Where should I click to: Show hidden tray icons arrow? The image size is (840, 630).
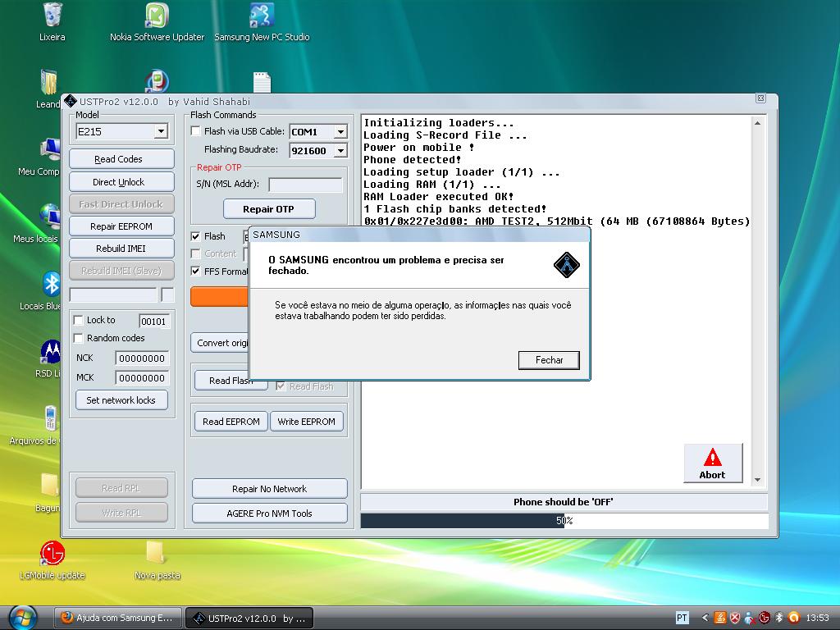click(705, 618)
